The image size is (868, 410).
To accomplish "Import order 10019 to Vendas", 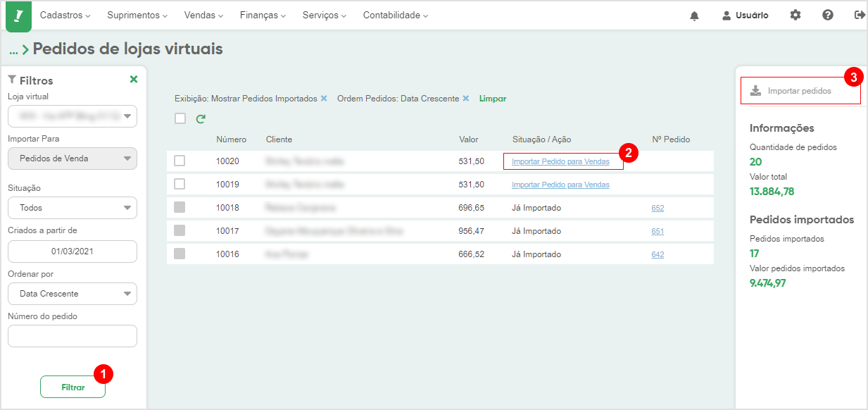I will tap(560, 185).
